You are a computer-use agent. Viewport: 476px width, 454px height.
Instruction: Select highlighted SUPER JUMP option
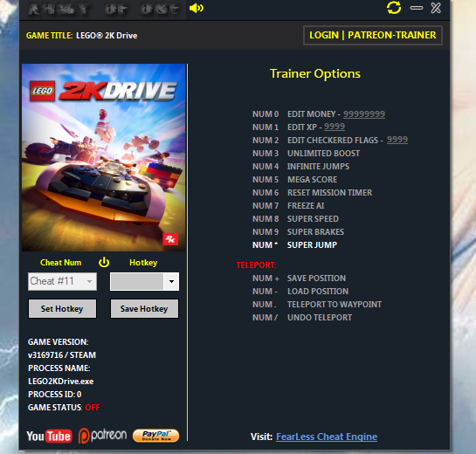tap(312, 244)
